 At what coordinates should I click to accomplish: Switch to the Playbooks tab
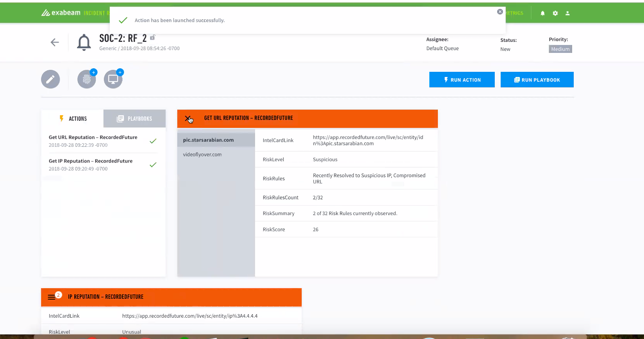click(x=135, y=119)
